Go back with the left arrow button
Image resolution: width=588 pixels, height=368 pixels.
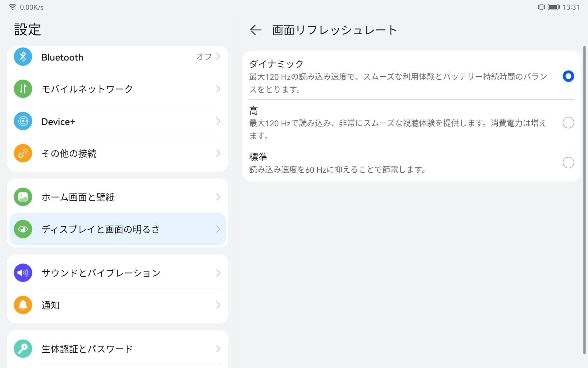click(255, 30)
